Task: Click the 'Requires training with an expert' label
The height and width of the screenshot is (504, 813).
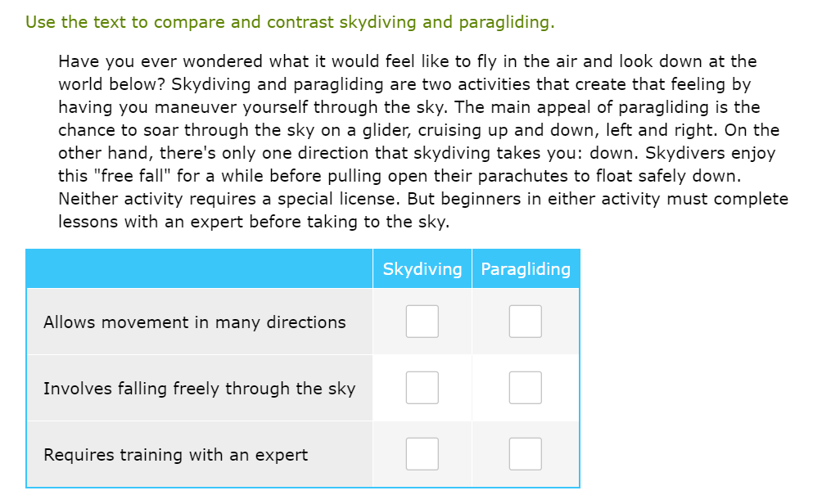Action: point(175,455)
